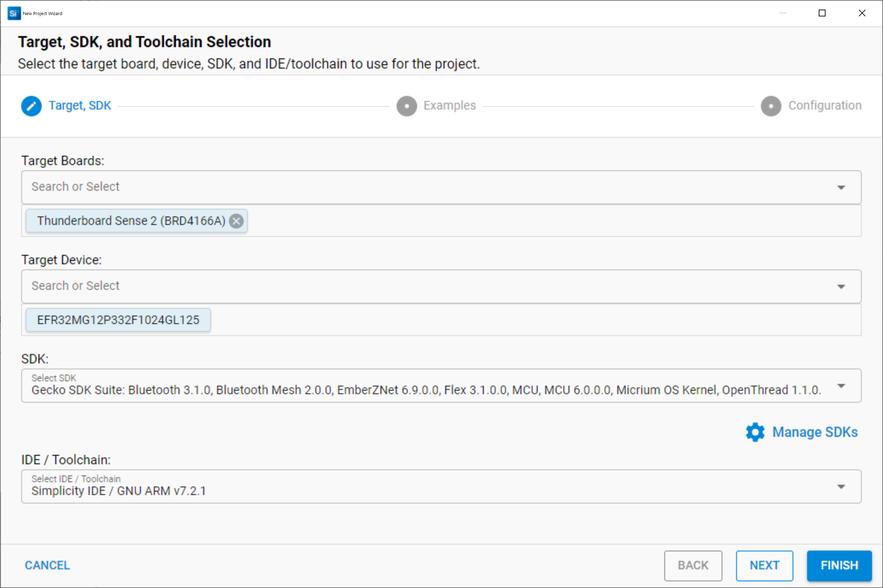The height and width of the screenshot is (588, 883).
Task: Click the Manage SDKs gear icon
Action: [x=755, y=432]
